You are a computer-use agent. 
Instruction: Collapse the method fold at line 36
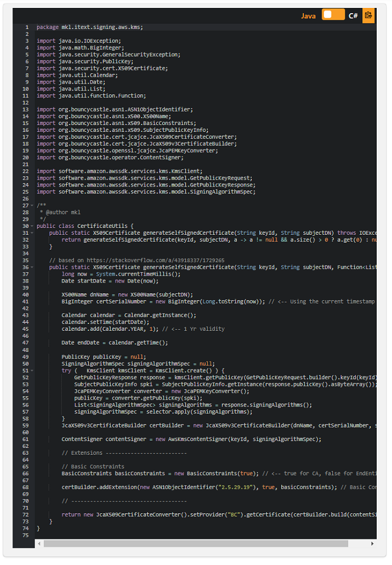pos(32,267)
